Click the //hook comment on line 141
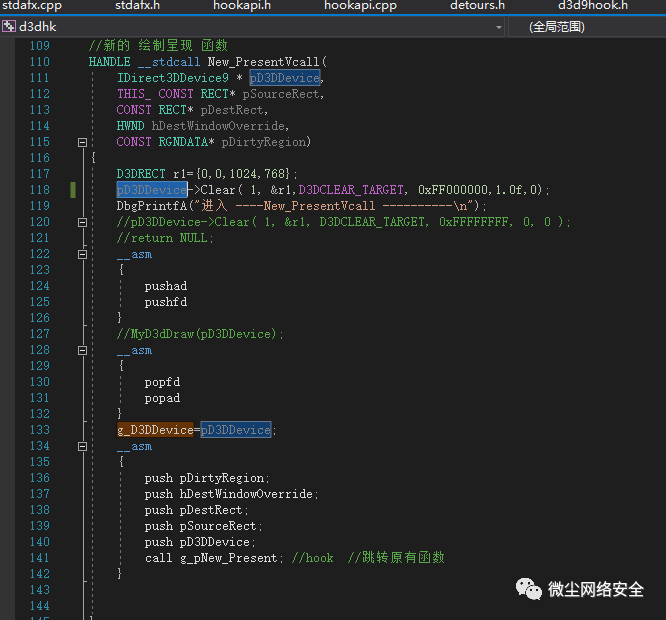666x620 pixels. tap(312, 558)
